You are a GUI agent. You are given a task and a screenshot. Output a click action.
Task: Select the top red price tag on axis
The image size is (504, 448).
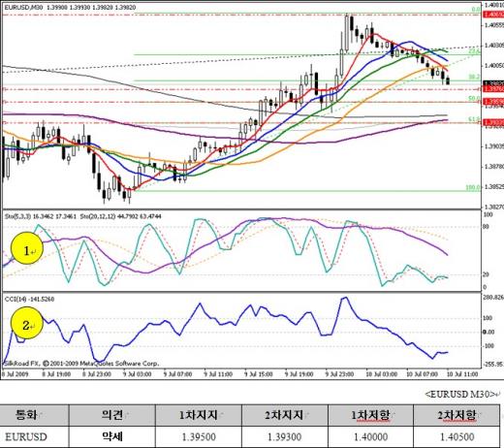[x=493, y=15]
